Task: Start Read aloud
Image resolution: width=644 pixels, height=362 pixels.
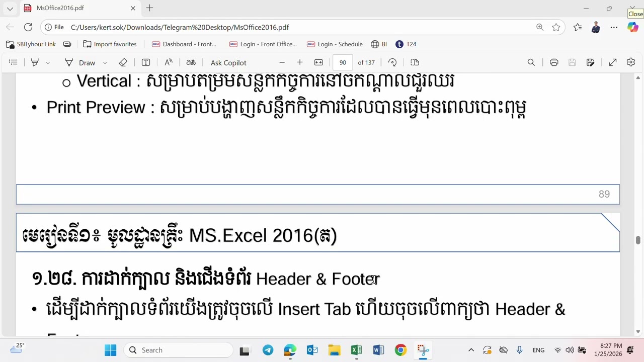Action: (x=169, y=62)
